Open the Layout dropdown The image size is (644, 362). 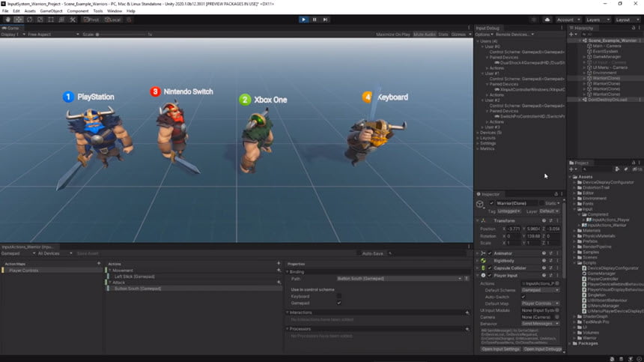(628, 19)
